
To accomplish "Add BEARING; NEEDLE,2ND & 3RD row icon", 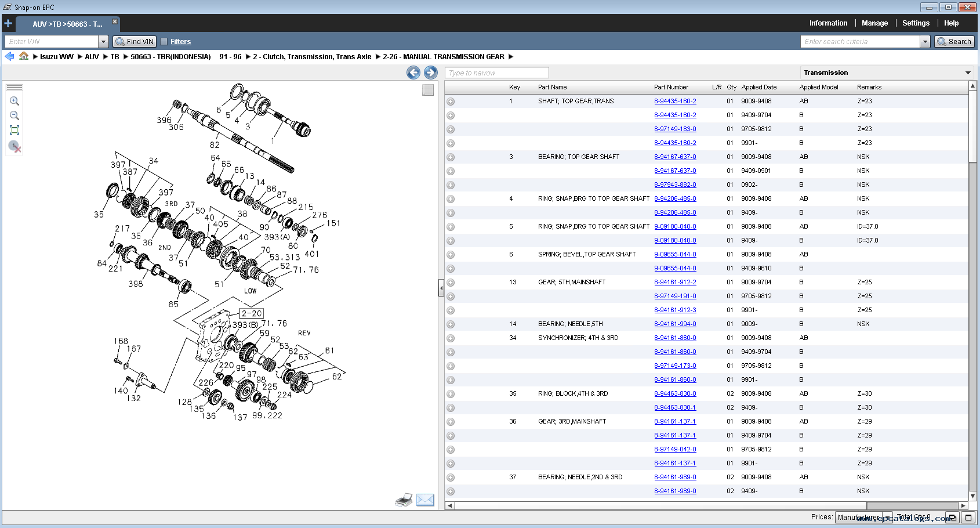I will tap(451, 478).
